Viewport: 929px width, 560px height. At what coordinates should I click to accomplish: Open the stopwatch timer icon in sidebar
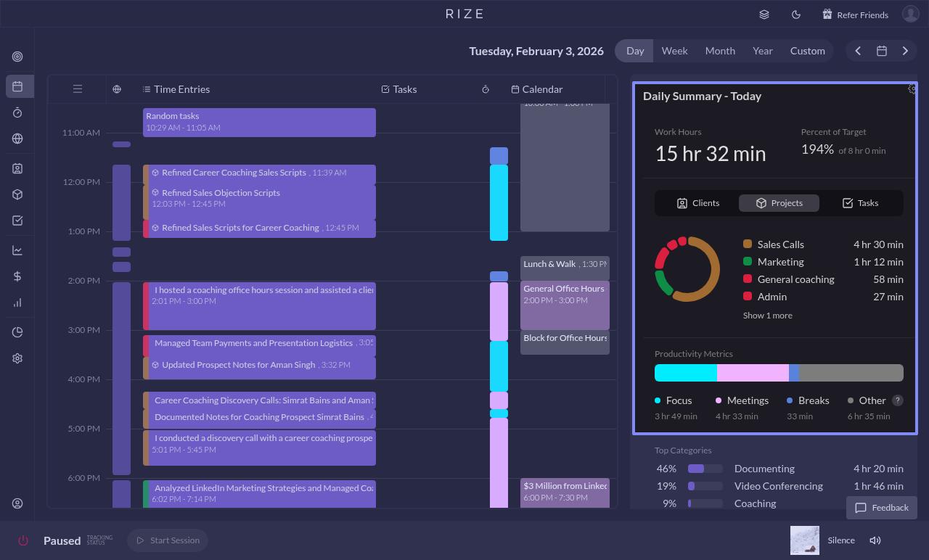[x=17, y=112]
